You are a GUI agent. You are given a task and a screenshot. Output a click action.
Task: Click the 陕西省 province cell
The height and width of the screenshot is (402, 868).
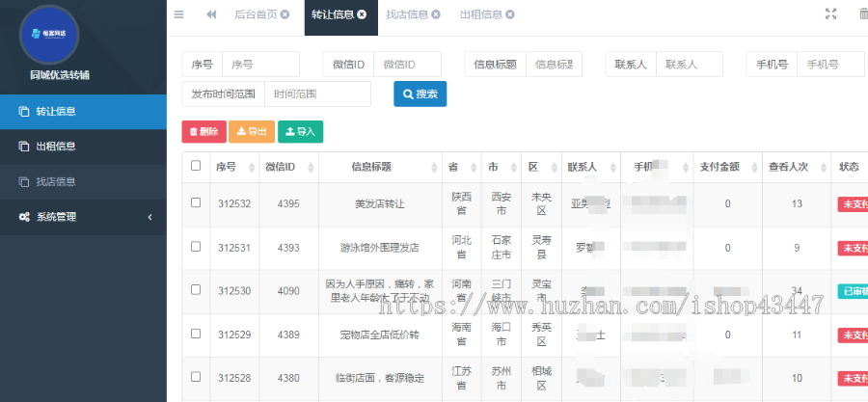pyautogui.click(x=462, y=204)
